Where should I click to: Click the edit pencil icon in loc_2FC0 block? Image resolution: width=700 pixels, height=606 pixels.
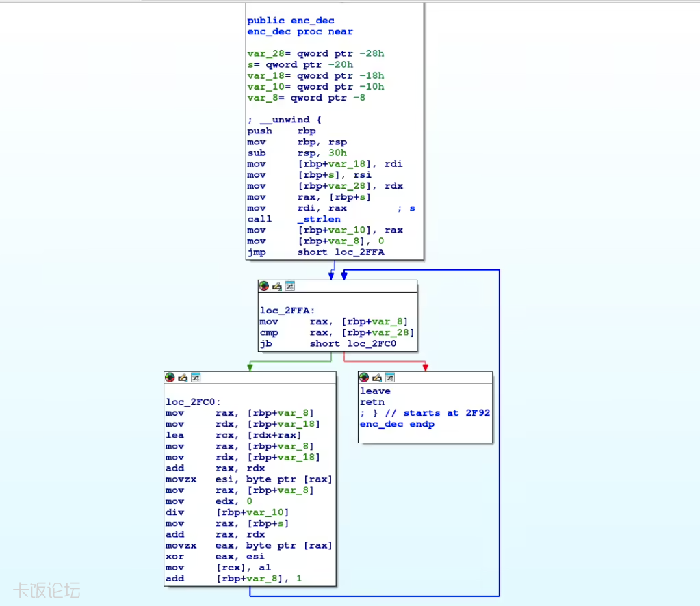click(183, 378)
